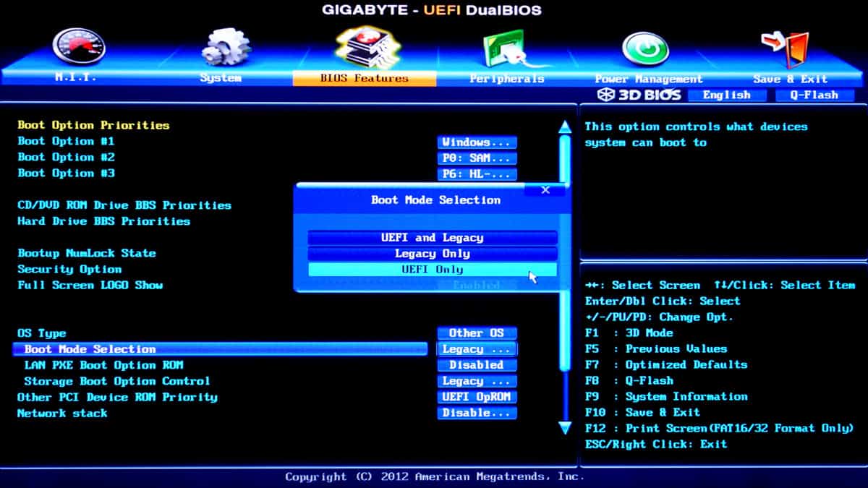Launch the Q-Flash utility
868x488 pixels.
tap(812, 94)
